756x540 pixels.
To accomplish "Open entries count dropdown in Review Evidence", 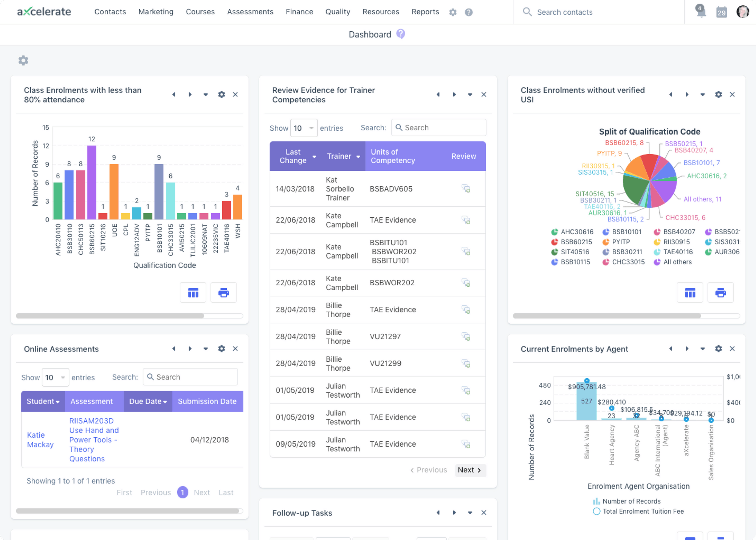I will [304, 128].
